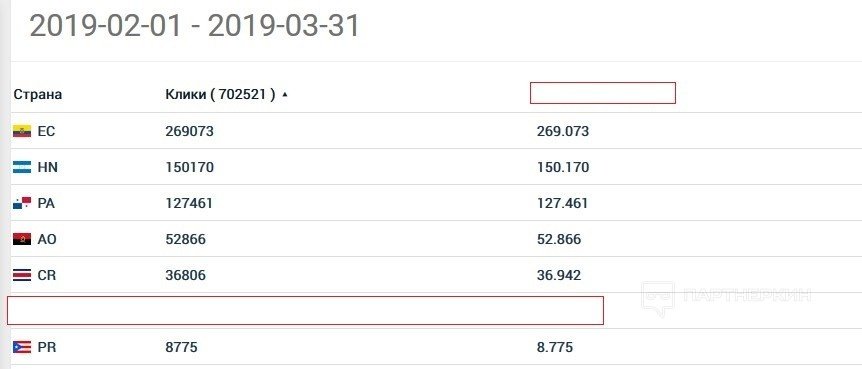862x369 pixels.
Task: Click the Ecuador flag icon
Action: (x=22, y=131)
